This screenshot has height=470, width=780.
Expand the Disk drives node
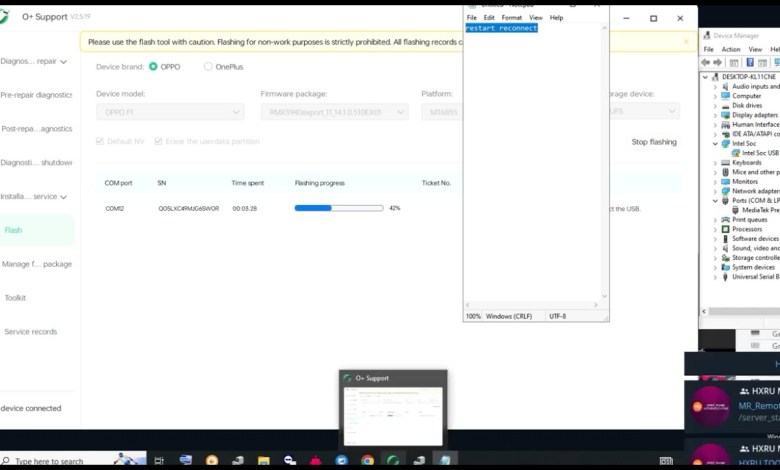715,105
